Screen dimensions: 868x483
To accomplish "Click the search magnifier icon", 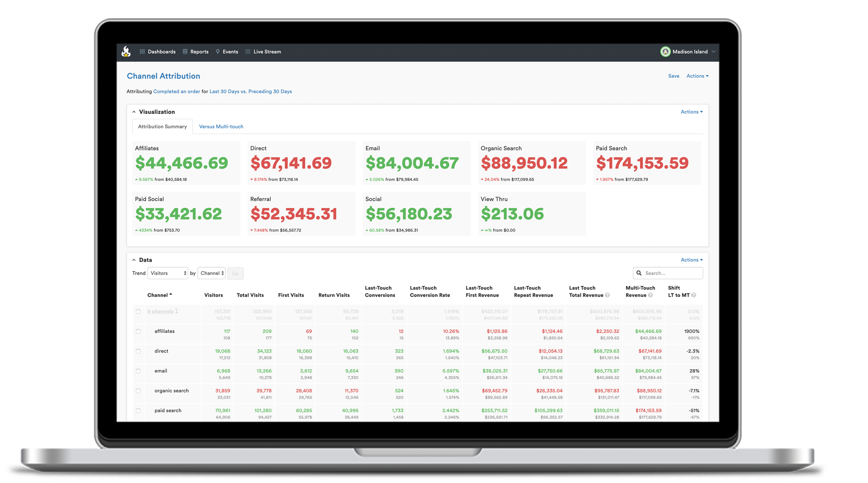I will coord(639,273).
